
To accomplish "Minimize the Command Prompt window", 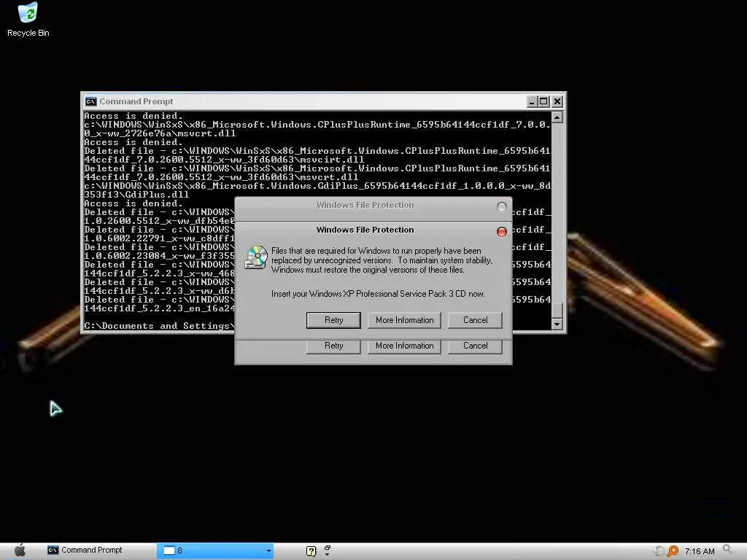I will pyautogui.click(x=532, y=101).
